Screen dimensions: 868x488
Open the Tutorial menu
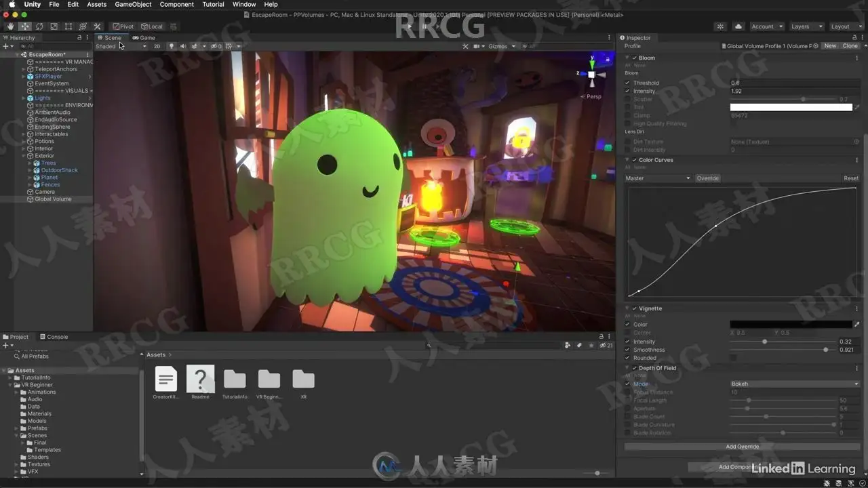[x=213, y=4]
